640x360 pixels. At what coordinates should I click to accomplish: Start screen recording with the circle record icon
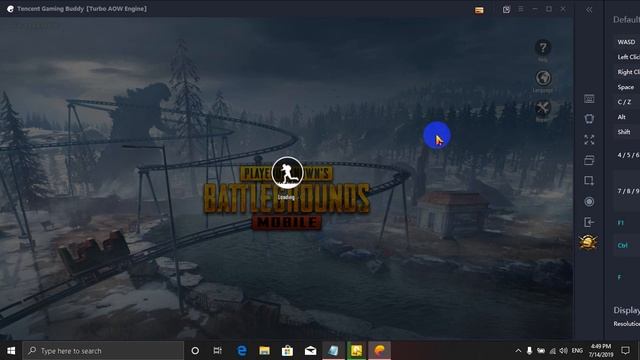click(589, 202)
